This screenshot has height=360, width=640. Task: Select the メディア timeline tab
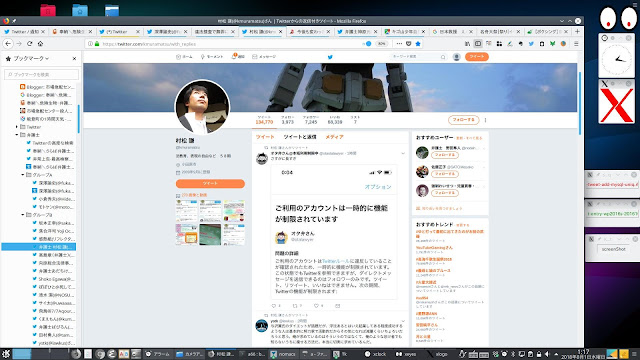(x=334, y=137)
